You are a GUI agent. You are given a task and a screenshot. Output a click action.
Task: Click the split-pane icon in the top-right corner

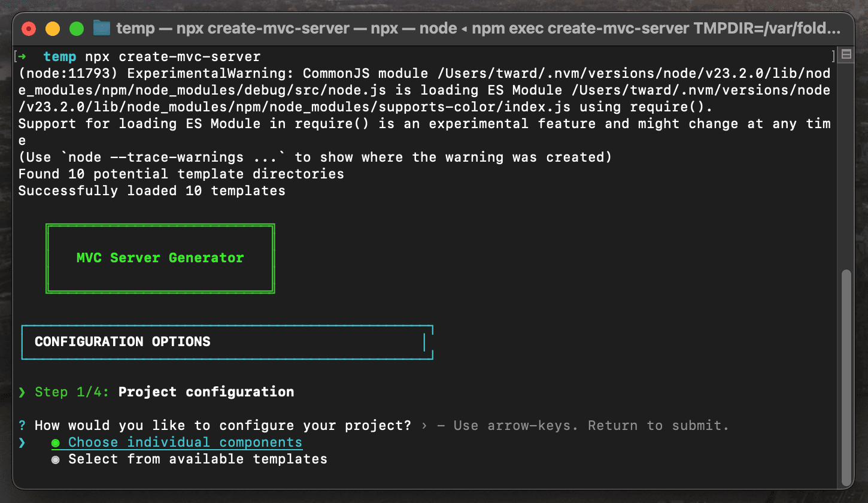pos(846,54)
